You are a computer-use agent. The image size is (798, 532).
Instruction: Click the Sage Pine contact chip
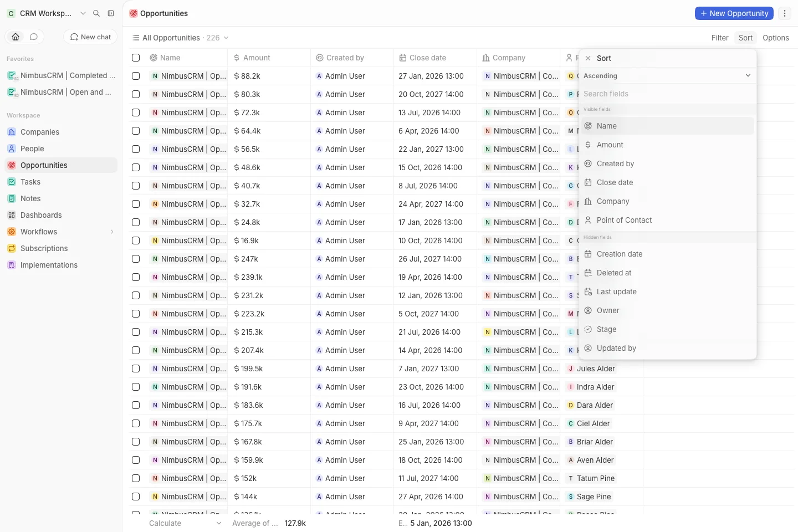point(589,497)
